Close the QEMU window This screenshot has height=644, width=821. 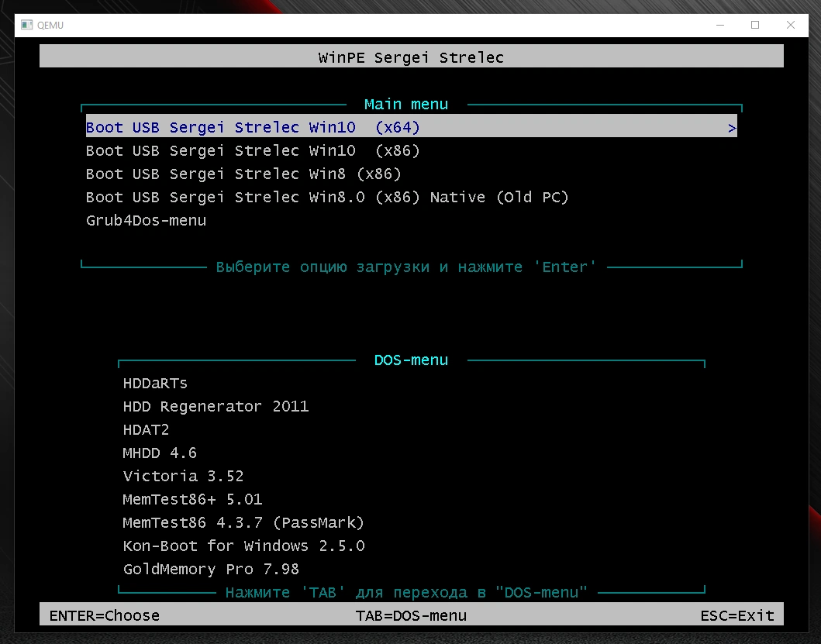[791, 25]
